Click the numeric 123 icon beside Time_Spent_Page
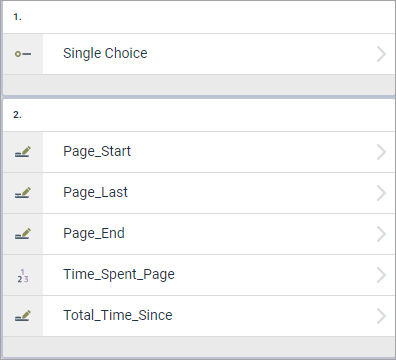The width and height of the screenshot is (396, 360). point(23,276)
